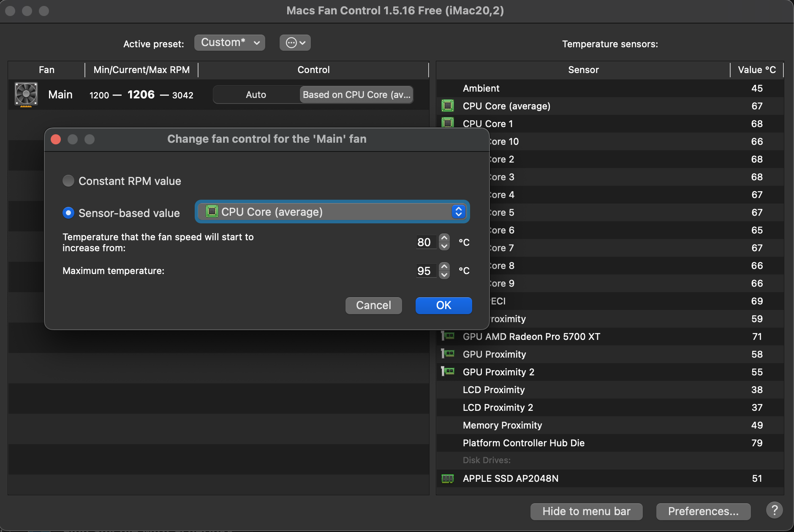Click the GPU Proximity card icon
The height and width of the screenshot is (532, 794).
[x=448, y=354]
